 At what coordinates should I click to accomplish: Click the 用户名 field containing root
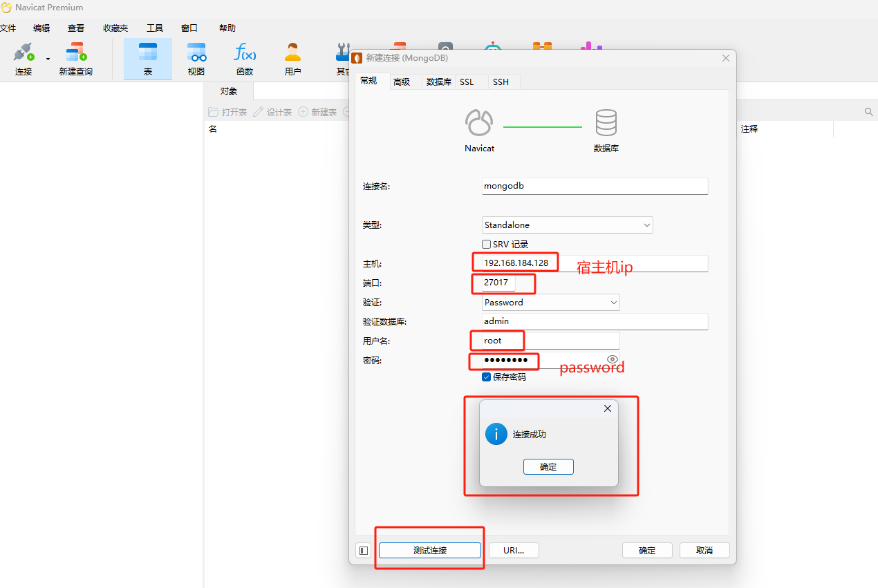coord(551,341)
